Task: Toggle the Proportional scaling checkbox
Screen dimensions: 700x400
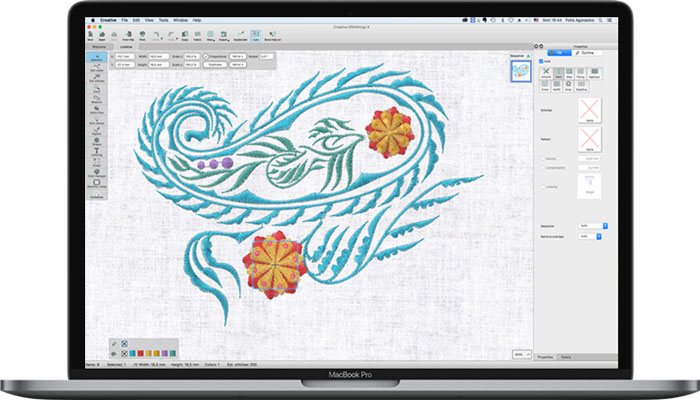Action: coord(204,56)
